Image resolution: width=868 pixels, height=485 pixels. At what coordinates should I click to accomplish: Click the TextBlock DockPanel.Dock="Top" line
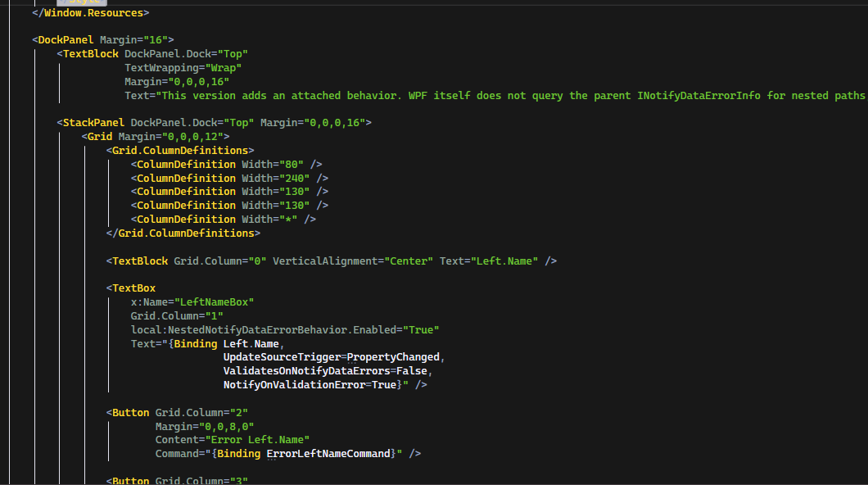pos(152,54)
